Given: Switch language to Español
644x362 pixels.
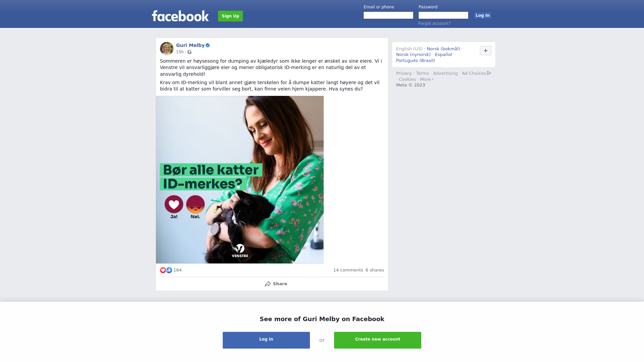Looking at the screenshot, I should (x=443, y=55).
